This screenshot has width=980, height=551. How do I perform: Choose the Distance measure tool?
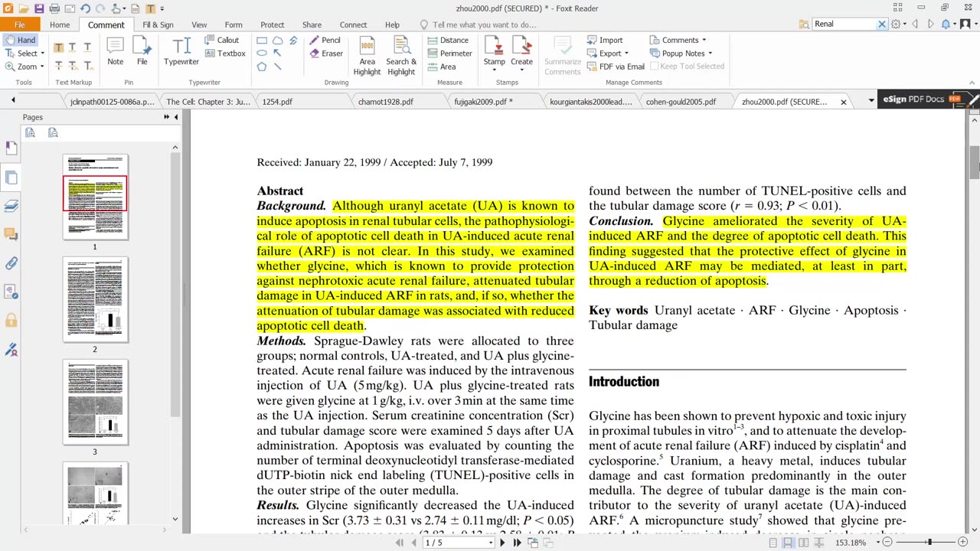448,40
